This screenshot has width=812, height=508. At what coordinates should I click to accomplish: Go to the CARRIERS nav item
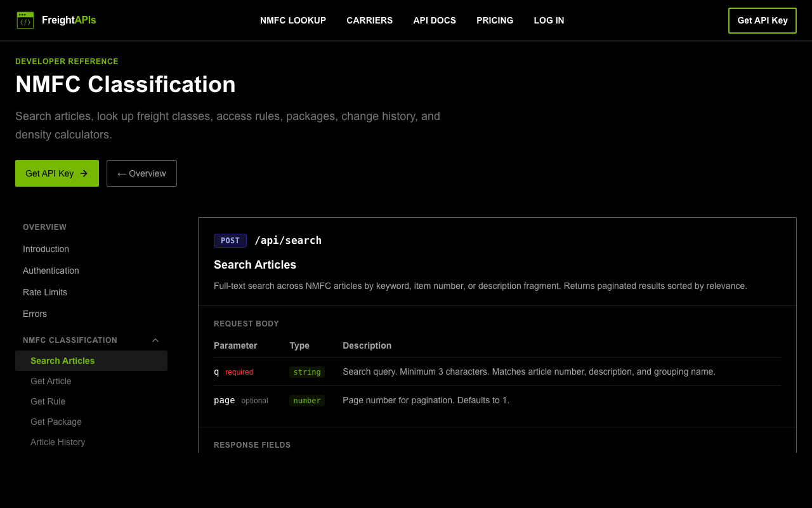tap(370, 20)
